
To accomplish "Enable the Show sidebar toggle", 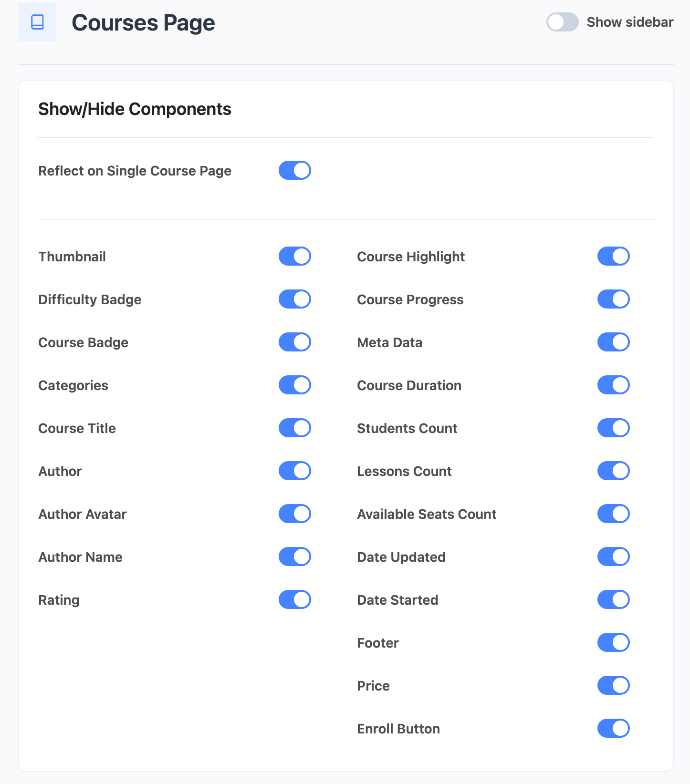I will coord(562,22).
